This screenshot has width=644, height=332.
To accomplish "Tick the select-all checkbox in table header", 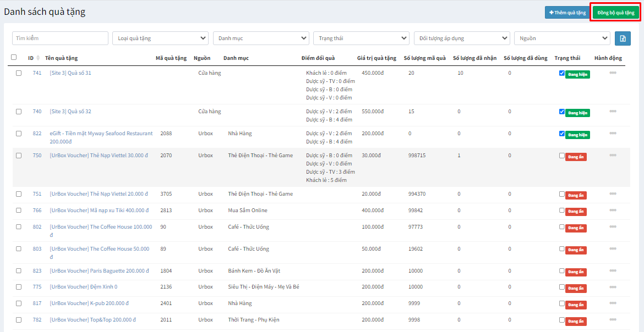I will [x=14, y=57].
